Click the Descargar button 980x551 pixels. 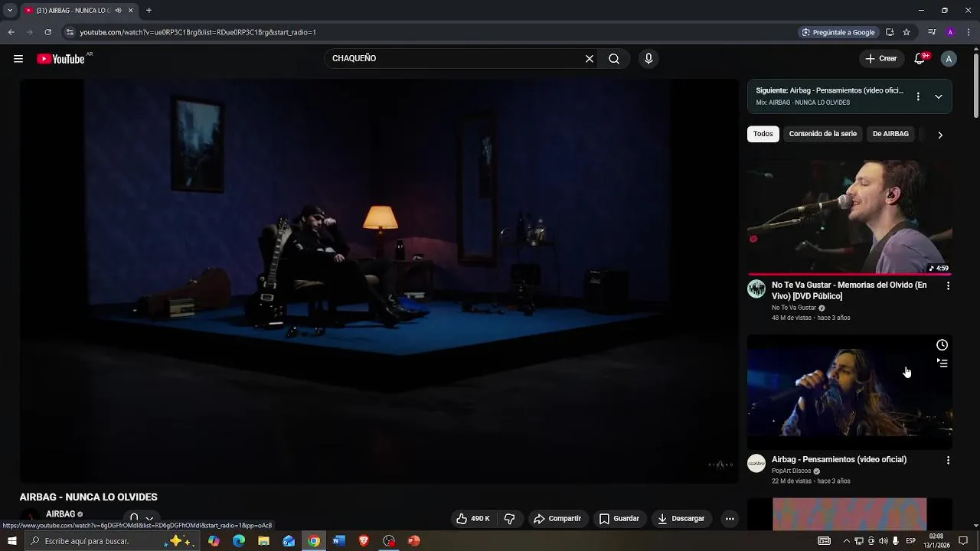[x=681, y=519]
